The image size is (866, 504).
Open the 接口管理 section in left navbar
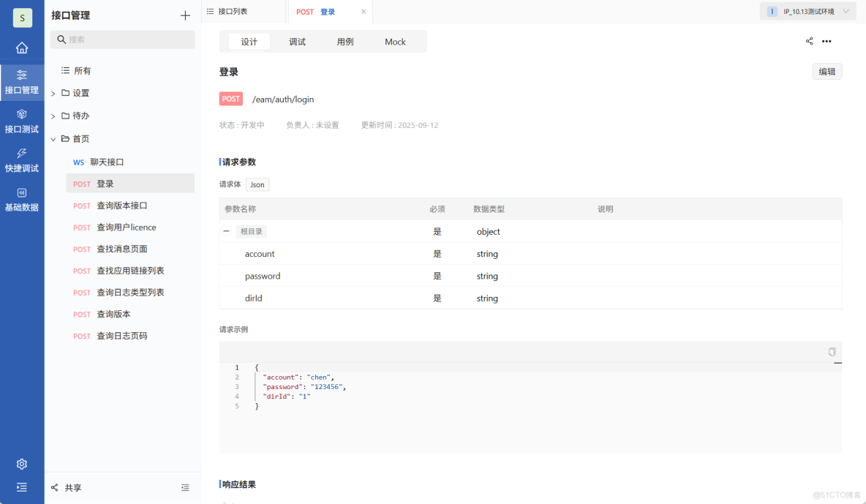point(22,83)
